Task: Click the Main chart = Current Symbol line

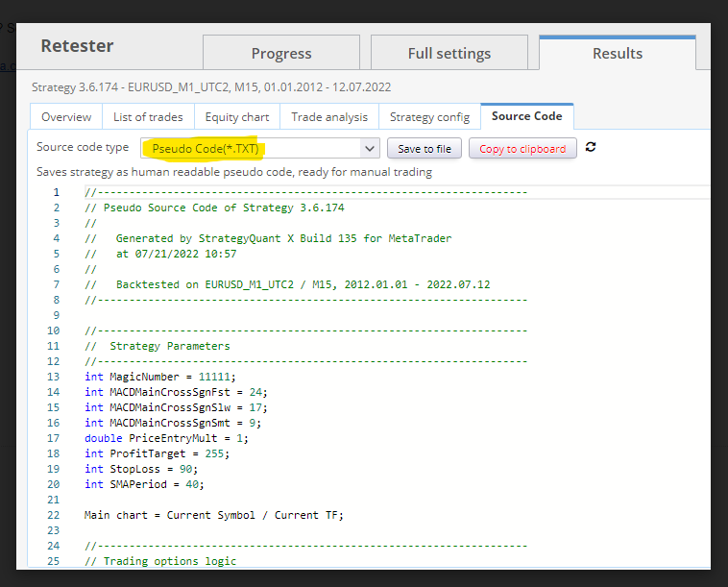Action: click(x=213, y=515)
